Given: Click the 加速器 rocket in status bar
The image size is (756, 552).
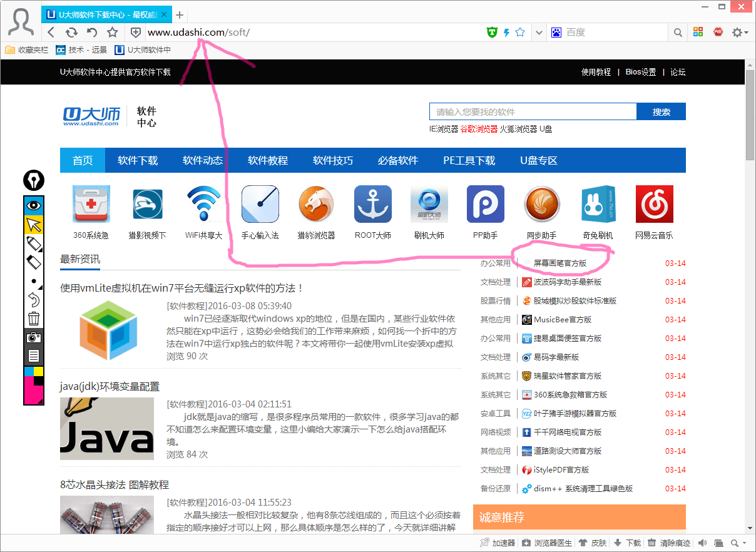Looking at the screenshot, I should pyautogui.click(x=498, y=543).
